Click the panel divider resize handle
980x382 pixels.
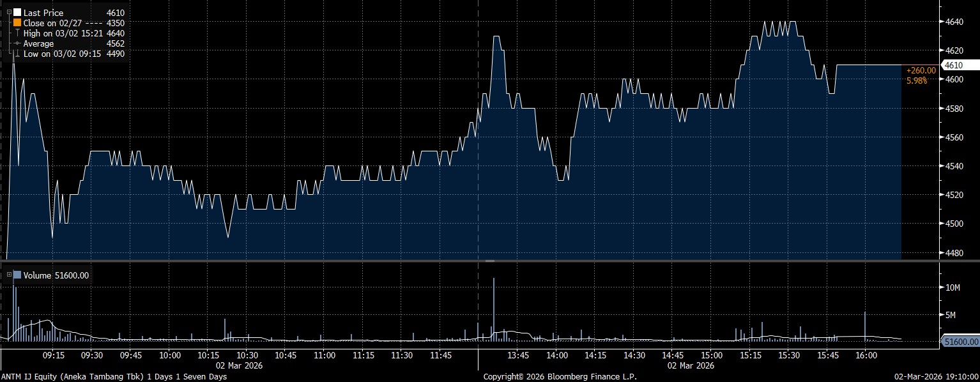490,261
